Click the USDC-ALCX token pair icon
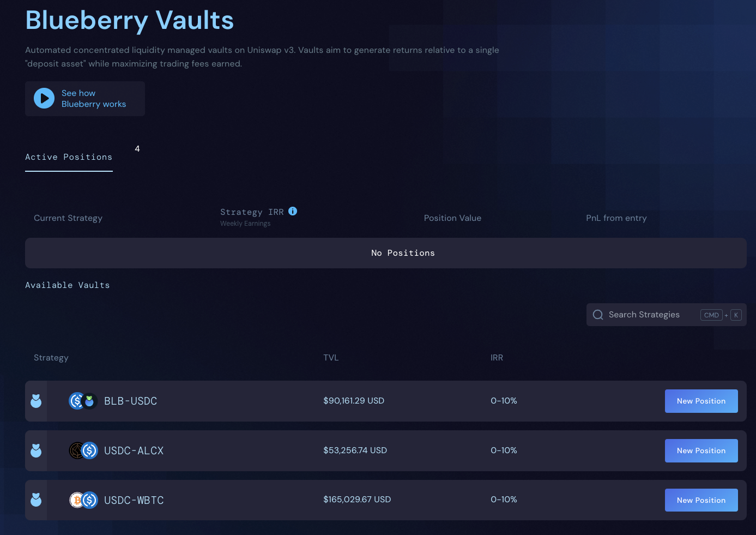The width and height of the screenshot is (756, 535). [x=83, y=451]
